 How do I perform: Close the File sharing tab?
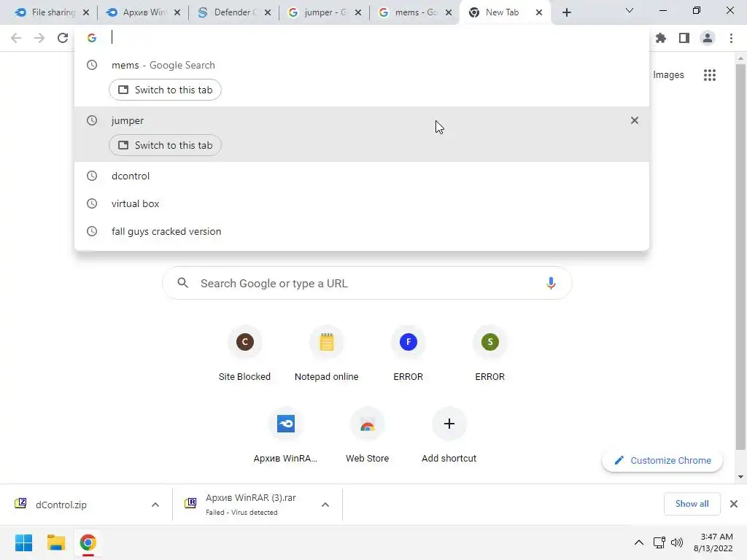(86, 13)
